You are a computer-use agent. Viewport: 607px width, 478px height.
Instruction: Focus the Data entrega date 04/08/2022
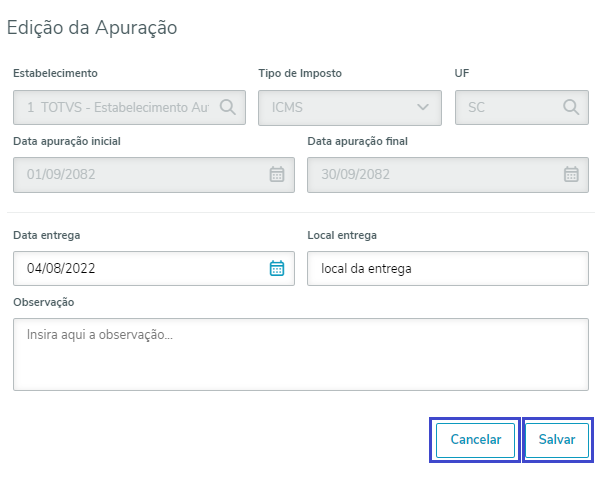tap(140, 268)
